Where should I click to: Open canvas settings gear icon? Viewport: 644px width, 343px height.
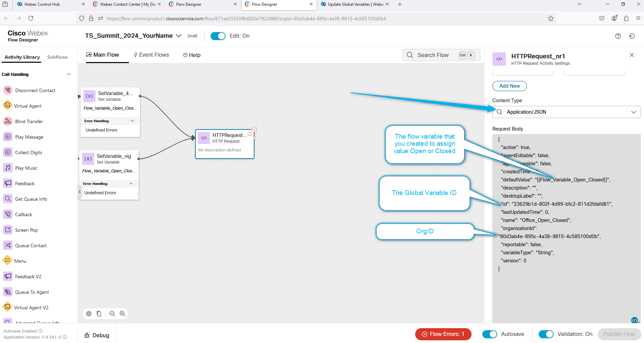89,314
